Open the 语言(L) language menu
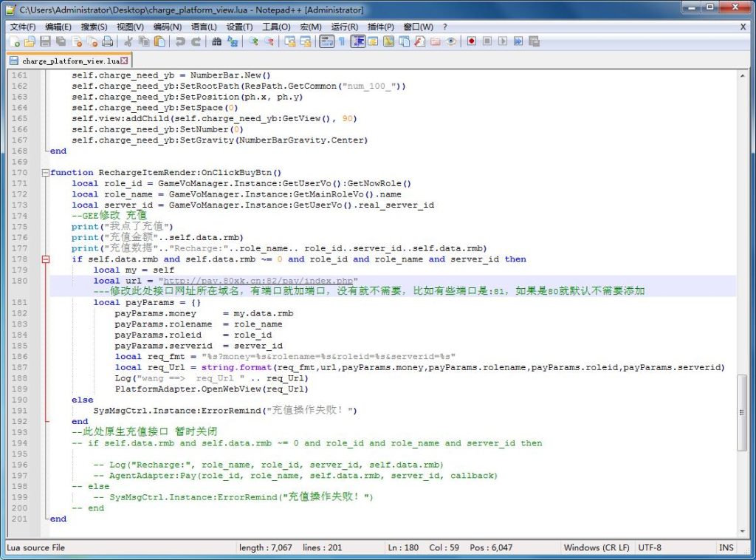756x560 pixels. pyautogui.click(x=204, y=27)
